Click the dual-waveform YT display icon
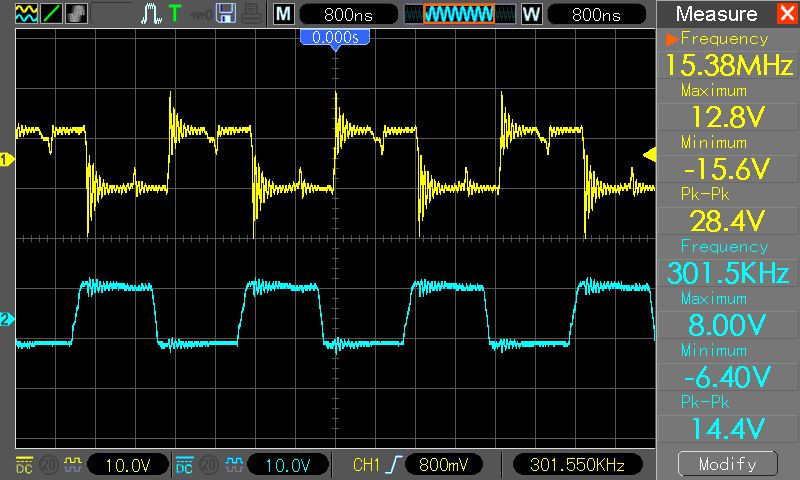Image resolution: width=800 pixels, height=480 pixels. (27, 14)
